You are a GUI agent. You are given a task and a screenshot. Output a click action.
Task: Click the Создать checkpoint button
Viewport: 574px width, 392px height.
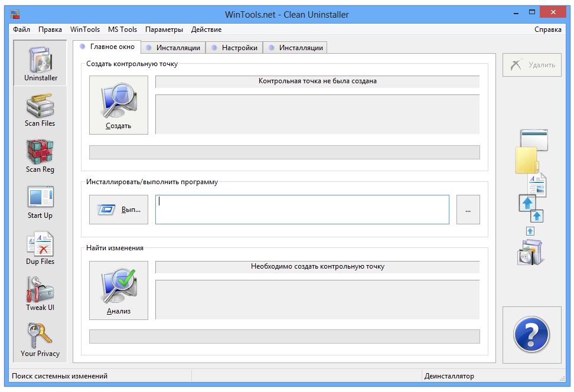(x=119, y=105)
